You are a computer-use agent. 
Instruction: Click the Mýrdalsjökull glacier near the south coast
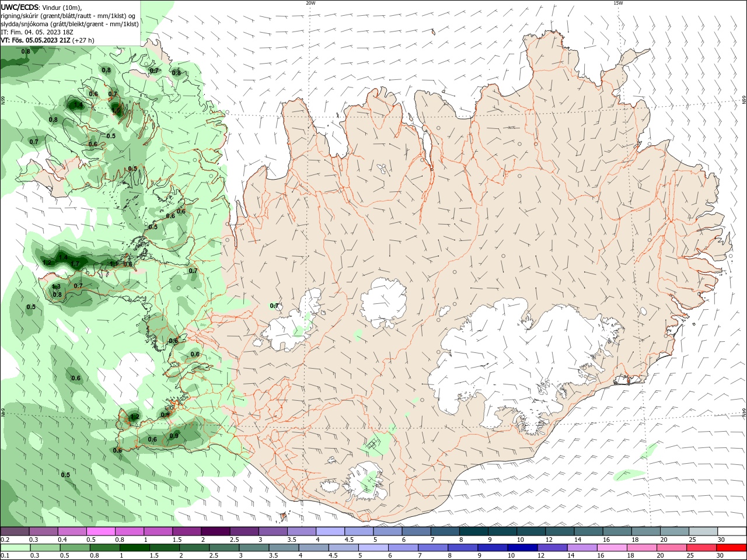point(365,482)
